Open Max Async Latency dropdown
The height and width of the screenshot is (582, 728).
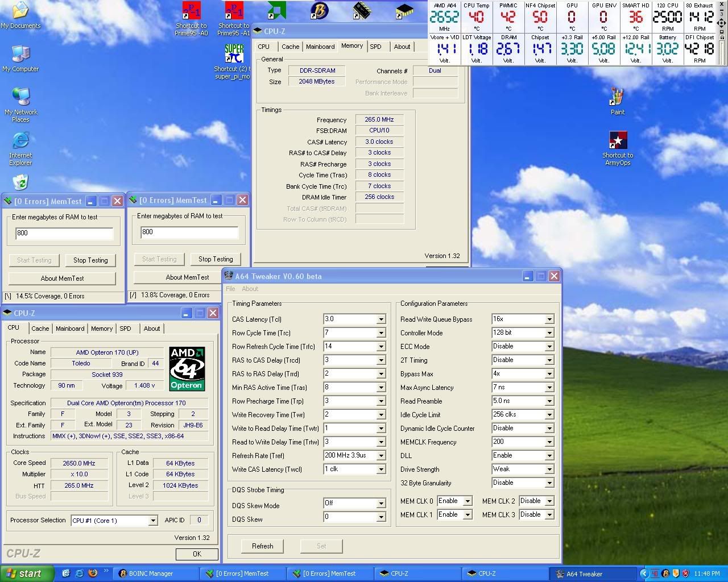(549, 388)
